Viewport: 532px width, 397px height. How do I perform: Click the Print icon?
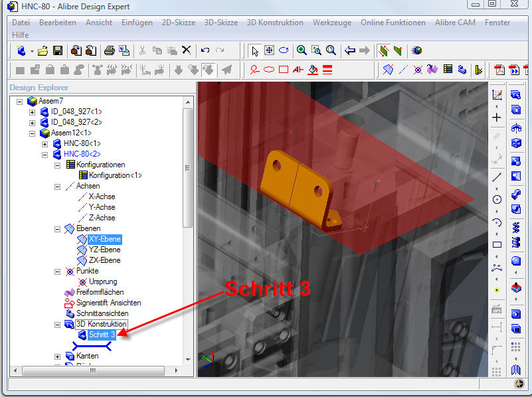point(110,51)
